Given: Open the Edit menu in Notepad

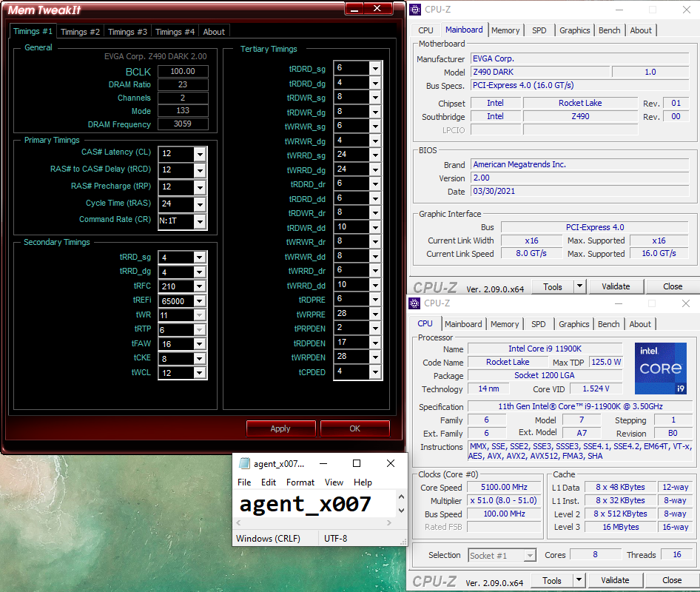Looking at the screenshot, I should tap(269, 482).
